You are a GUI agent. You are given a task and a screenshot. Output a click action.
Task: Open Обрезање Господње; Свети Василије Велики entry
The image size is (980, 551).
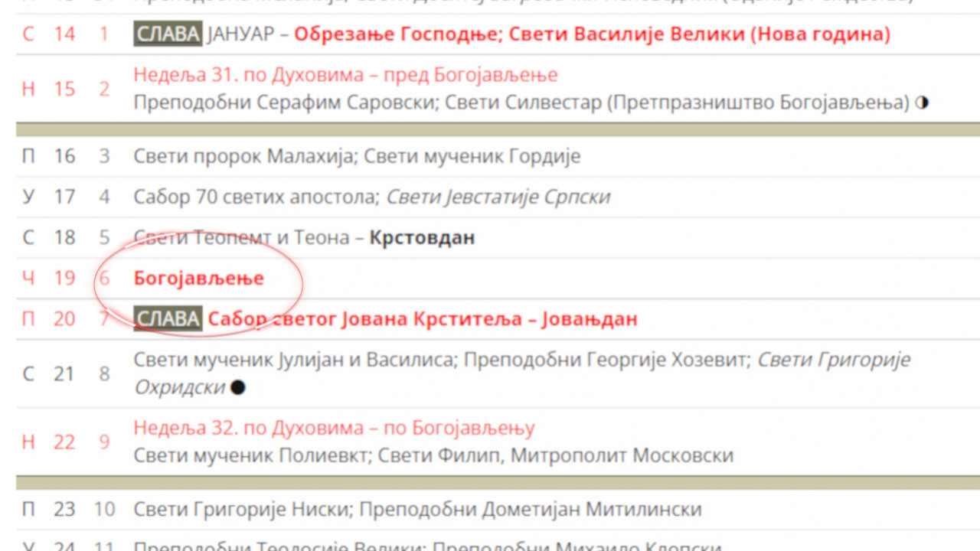tap(591, 34)
